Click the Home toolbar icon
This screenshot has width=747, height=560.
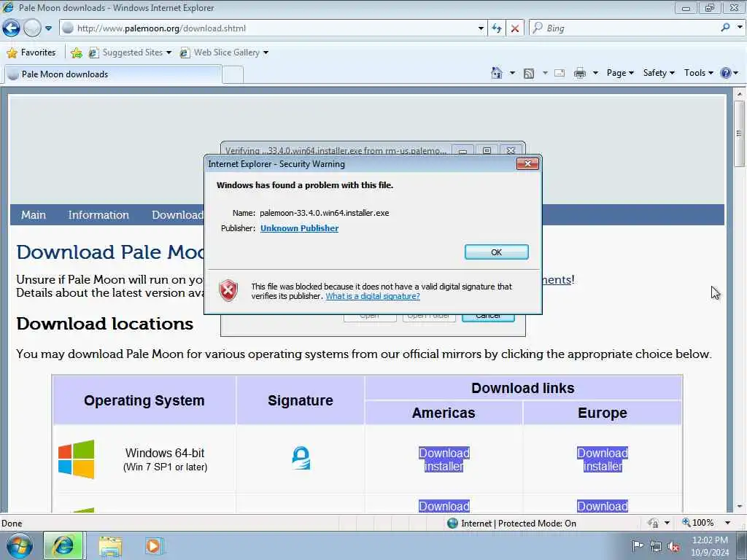point(496,73)
